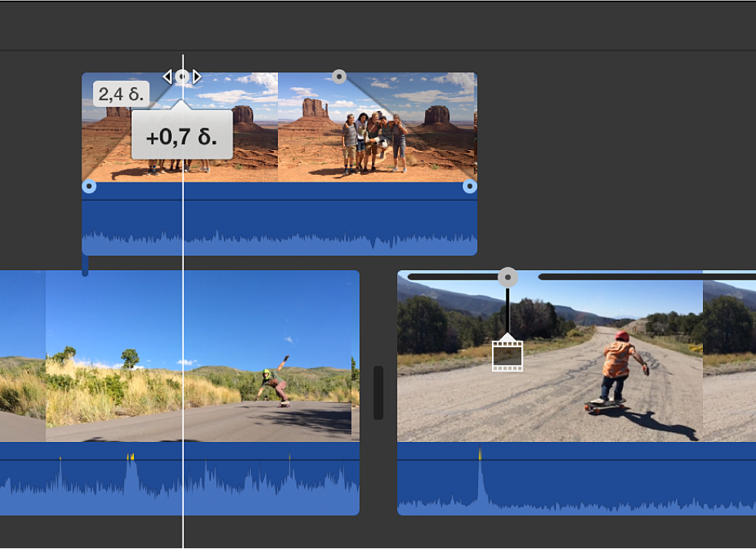Viewport: 756px width, 549px height.
Task: Click the right audio fade handle of cutaway clip
Action: point(470,186)
